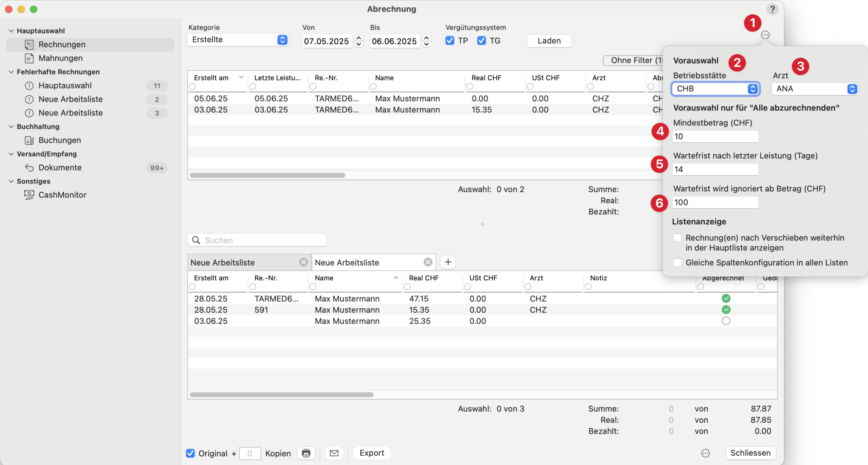
Task: Click the Mahnungen document icon
Action: pyautogui.click(x=29, y=58)
